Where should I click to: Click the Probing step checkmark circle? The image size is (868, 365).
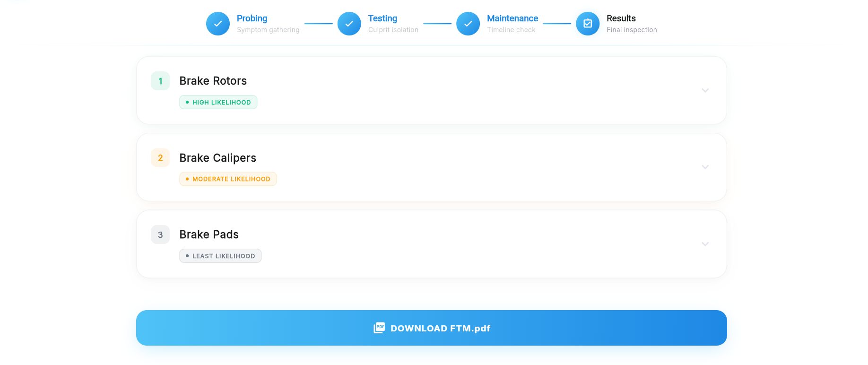(x=218, y=24)
